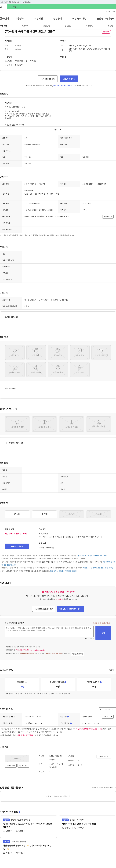Open the 지도 보기 dropdown for work location
Image resolution: width=116 pixels, height=868 pixels.
108,217
